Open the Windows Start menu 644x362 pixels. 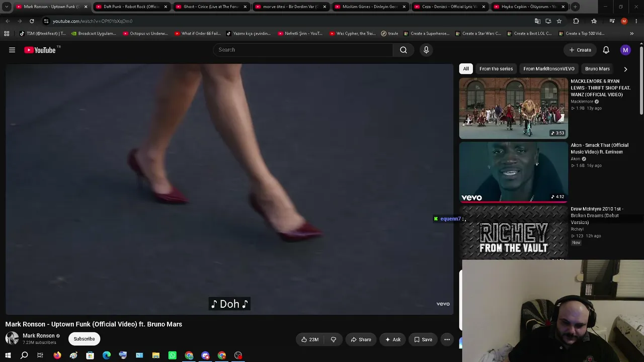[8, 355]
